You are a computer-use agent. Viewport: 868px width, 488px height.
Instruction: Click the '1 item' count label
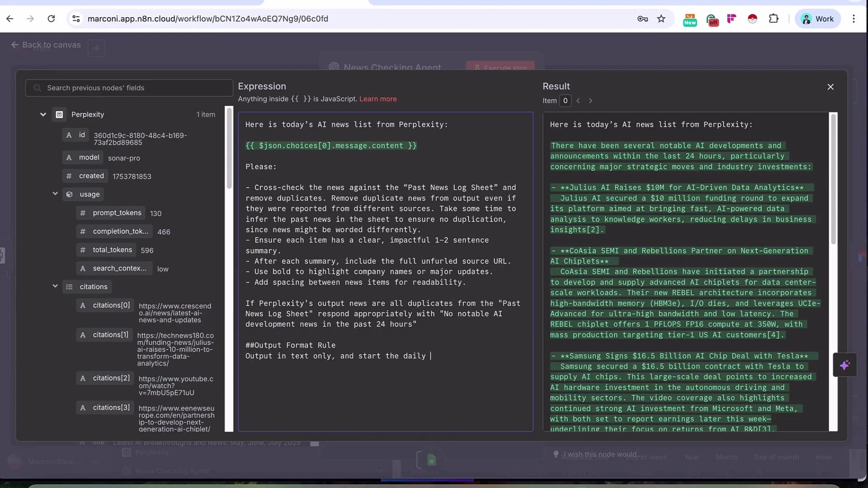point(206,114)
